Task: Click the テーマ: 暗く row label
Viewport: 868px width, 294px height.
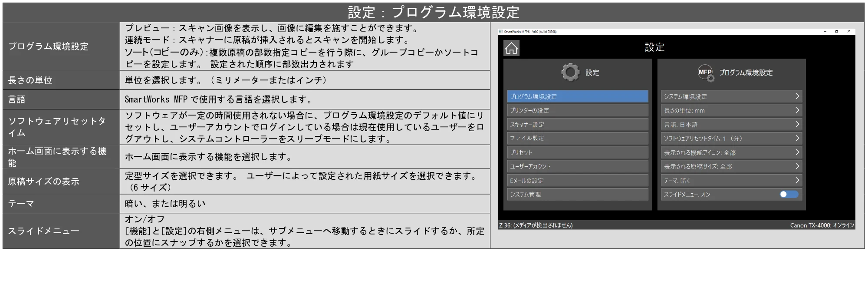Action: pyautogui.click(x=677, y=180)
